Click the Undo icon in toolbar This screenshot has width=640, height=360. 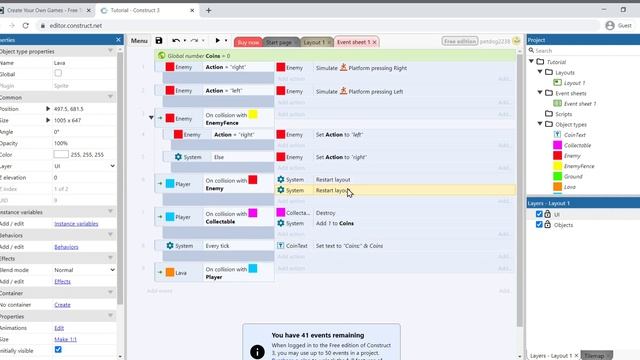point(176,40)
